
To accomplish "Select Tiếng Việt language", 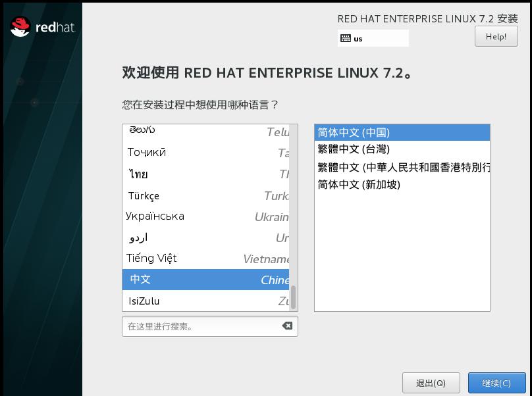I will (x=205, y=259).
